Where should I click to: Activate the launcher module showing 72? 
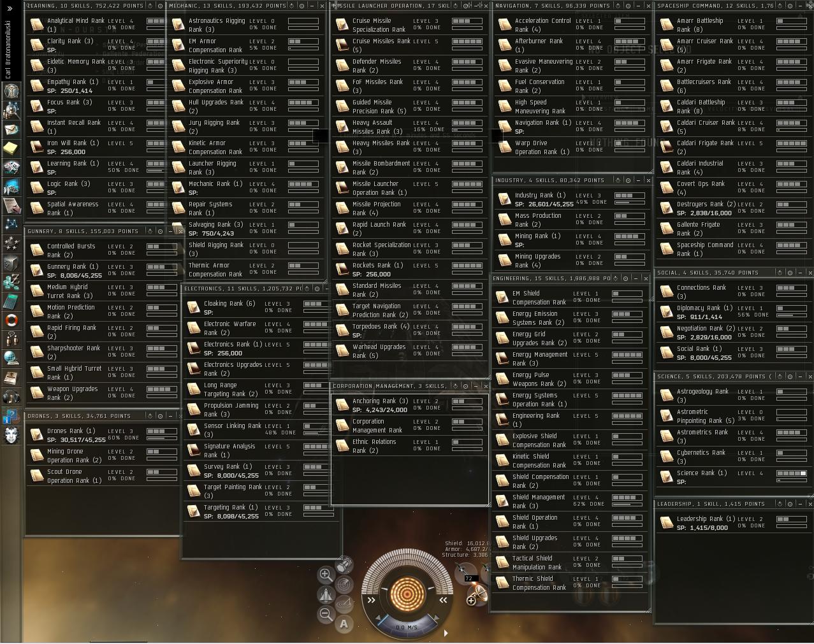click(466, 574)
